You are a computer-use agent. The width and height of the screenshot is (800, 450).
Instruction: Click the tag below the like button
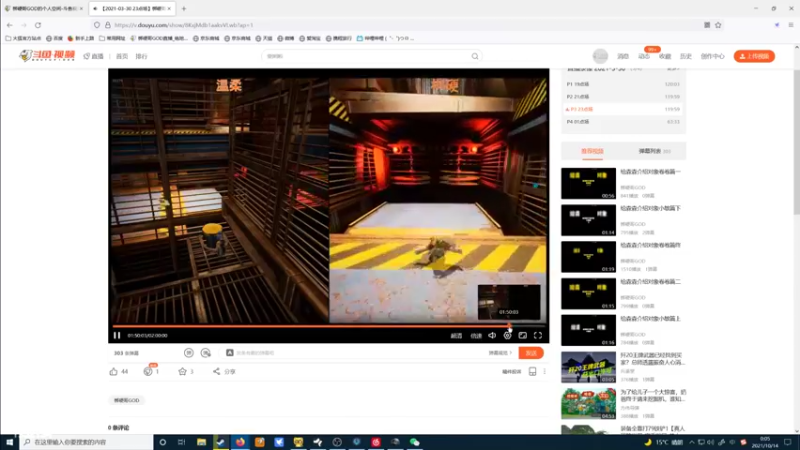click(x=127, y=401)
